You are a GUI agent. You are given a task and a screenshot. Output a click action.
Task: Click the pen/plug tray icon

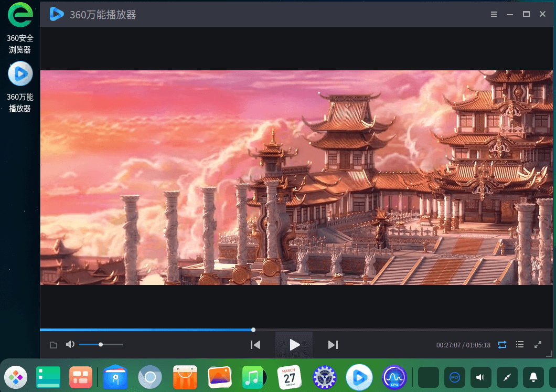click(x=507, y=377)
